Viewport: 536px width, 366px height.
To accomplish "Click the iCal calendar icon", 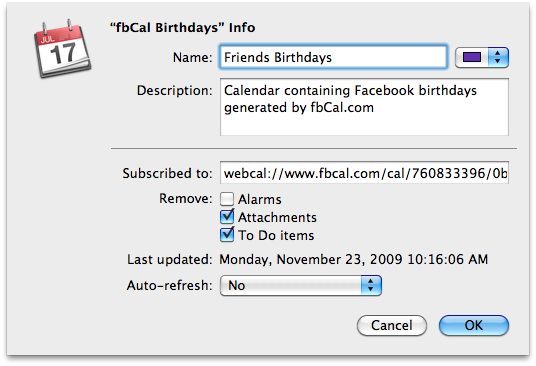I will pyautogui.click(x=63, y=49).
